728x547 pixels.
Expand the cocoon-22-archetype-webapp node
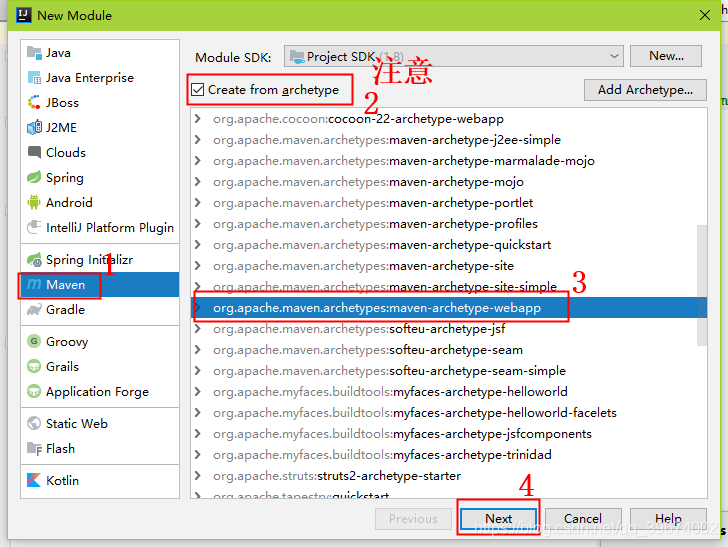point(198,119)
